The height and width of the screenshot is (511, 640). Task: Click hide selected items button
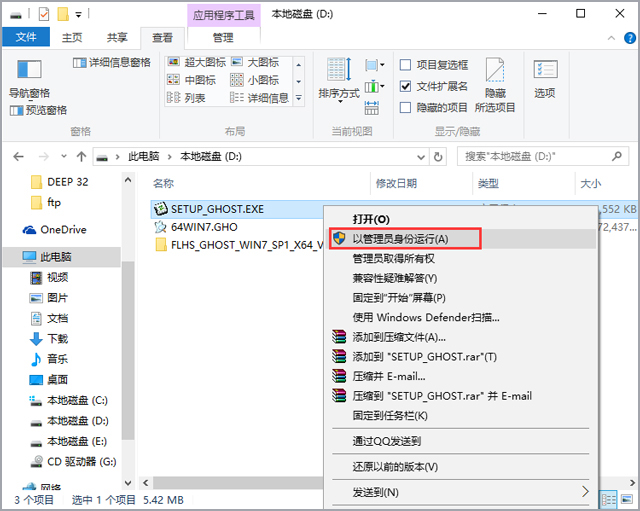pyautogui.click(x=495, y=85)
